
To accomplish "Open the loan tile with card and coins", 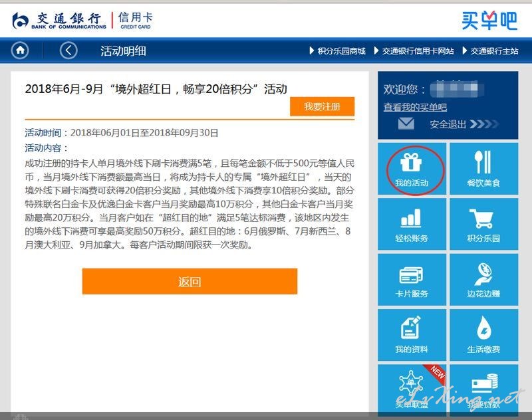I will coord(484,390).
